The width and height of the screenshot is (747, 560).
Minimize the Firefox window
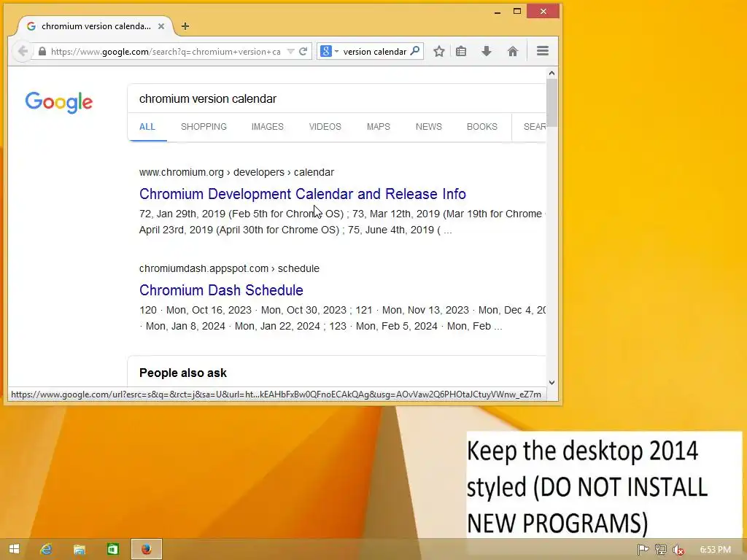click(498, 12)
